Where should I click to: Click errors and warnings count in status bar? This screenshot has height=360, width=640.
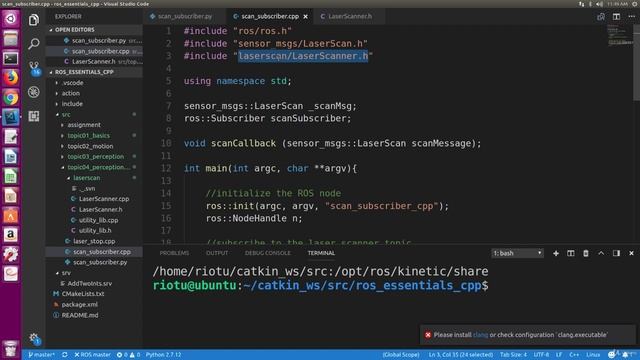[128, 355]
